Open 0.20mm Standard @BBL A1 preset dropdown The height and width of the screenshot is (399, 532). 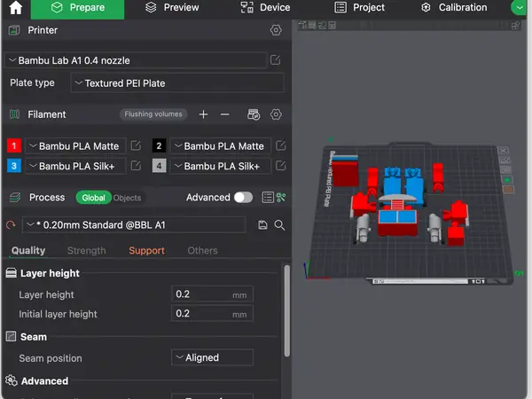(134, 225)
